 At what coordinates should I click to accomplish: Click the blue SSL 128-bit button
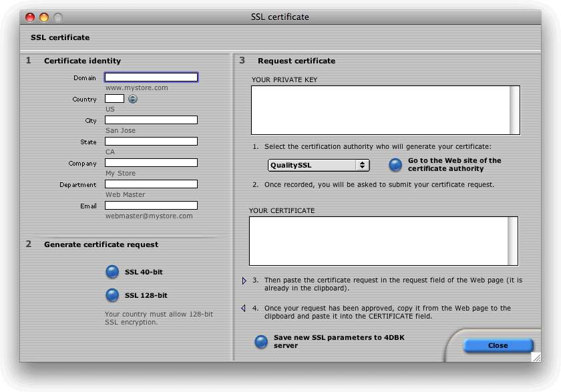coord(112,295)
